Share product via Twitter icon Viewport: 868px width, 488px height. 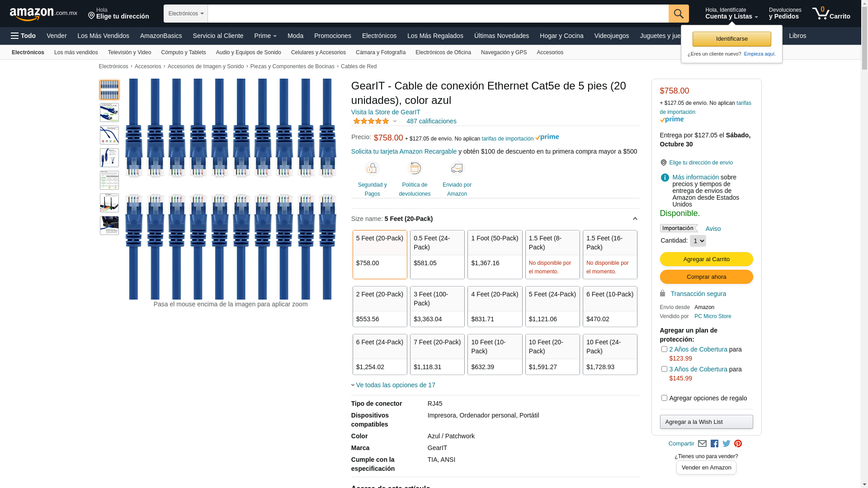[726, 444]
